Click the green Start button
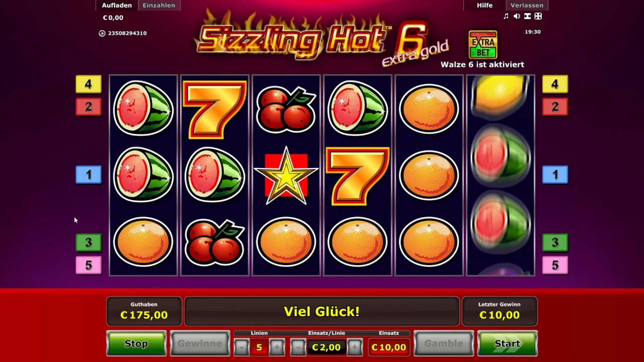The image size is (644, 362). pos(507,343)
